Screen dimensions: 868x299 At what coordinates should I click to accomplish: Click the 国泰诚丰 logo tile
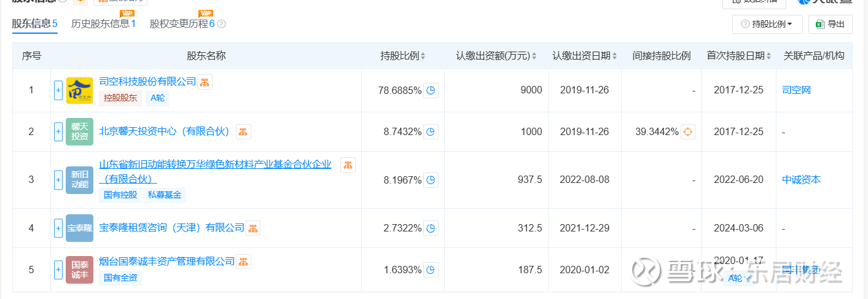click(79, 270)
